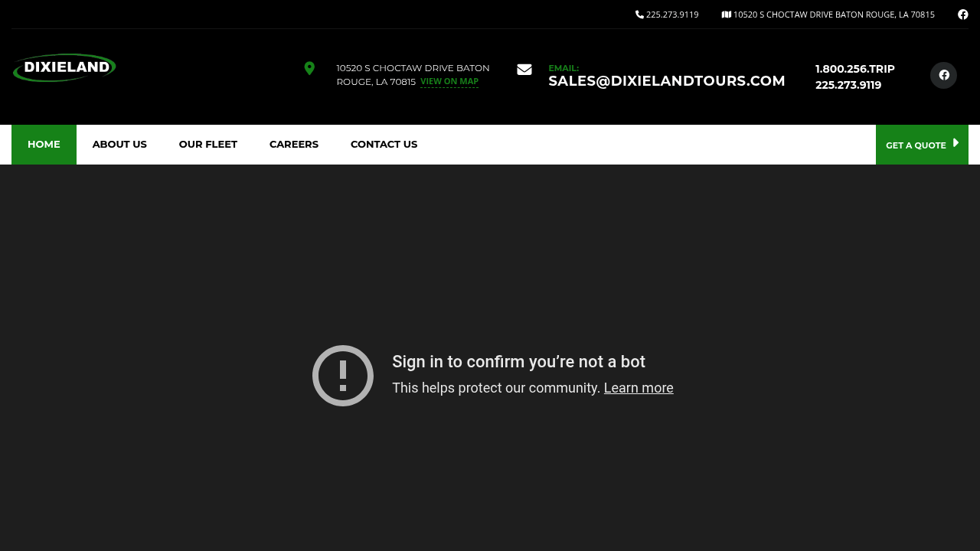
Task: Open the Careers menu item
Action: (294, 145)
